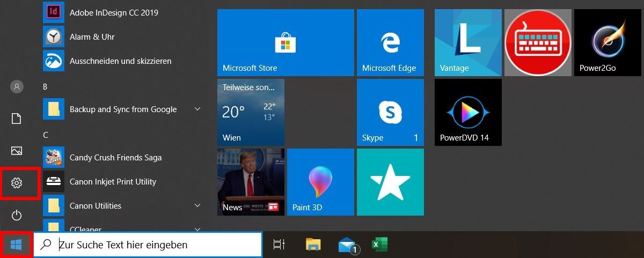This screenshot has height=258, width=644.
Task: Open the user account icon in sidebar
Action: point(17,86)
